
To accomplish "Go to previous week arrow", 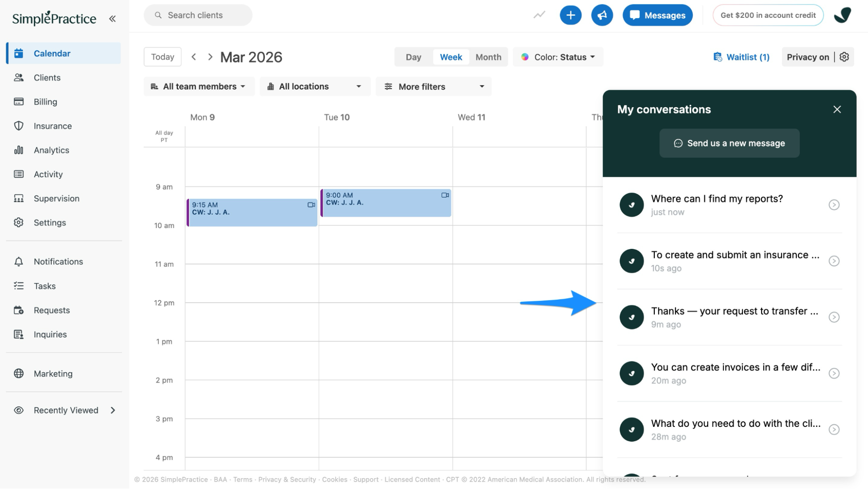I will [194, 57].
